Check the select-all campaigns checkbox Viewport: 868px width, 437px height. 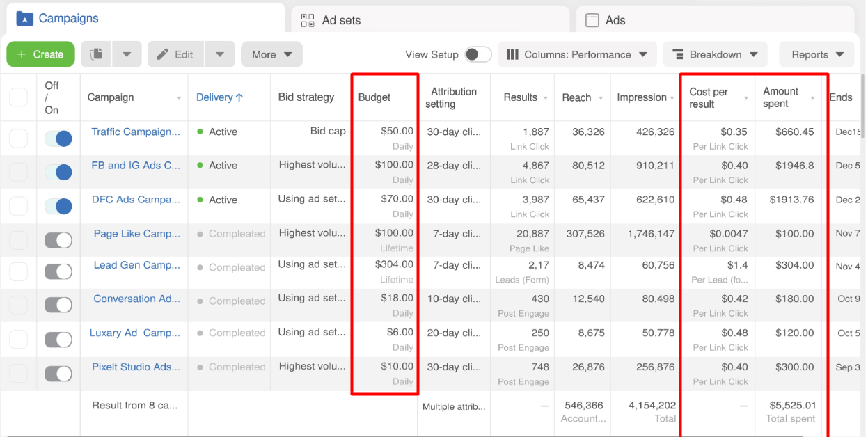click(x=19, y=97)
